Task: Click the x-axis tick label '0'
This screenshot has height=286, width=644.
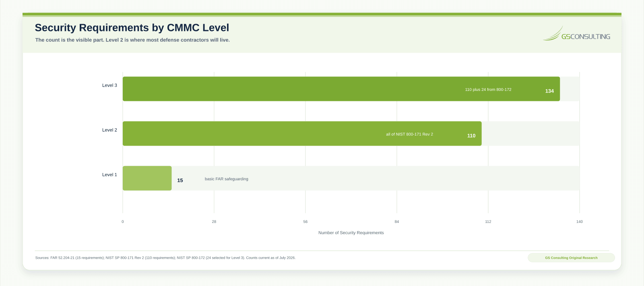Action: tap(123, 222)
